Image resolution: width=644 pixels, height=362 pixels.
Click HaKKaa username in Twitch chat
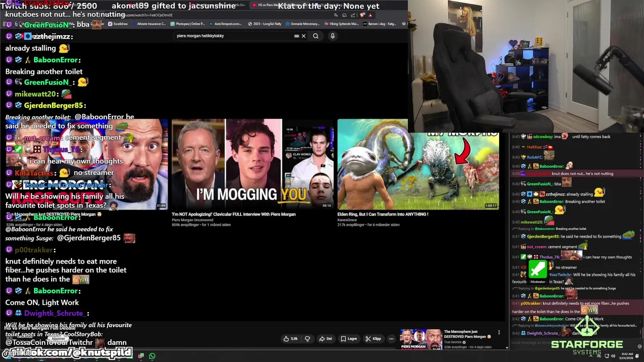point(534,147)
